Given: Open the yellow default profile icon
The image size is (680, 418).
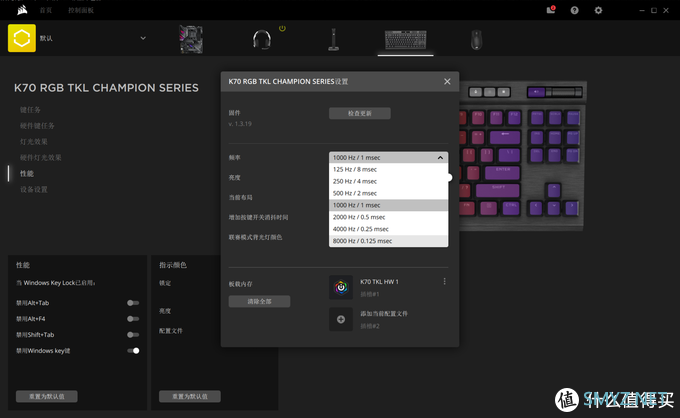Looking at the screenshot, I should click(22, 38).
